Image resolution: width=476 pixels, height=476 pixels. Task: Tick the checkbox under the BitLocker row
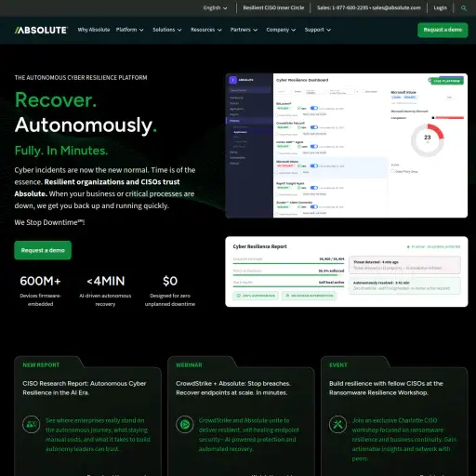pyautogui.click(x=277, y=115)
